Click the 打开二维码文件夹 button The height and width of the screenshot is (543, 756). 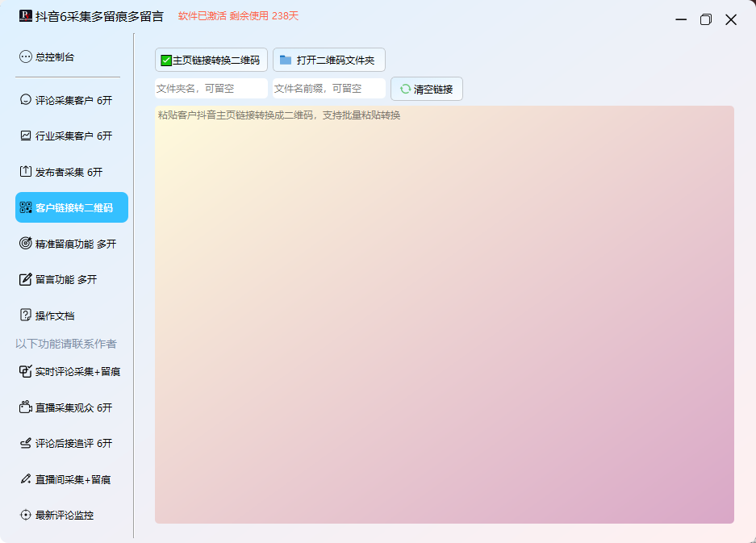pyautogui.click(x=328, y=60)
